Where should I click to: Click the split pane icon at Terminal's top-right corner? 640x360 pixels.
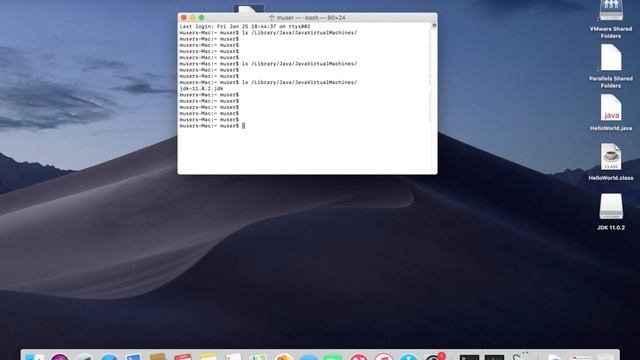[x=434, y=25]
